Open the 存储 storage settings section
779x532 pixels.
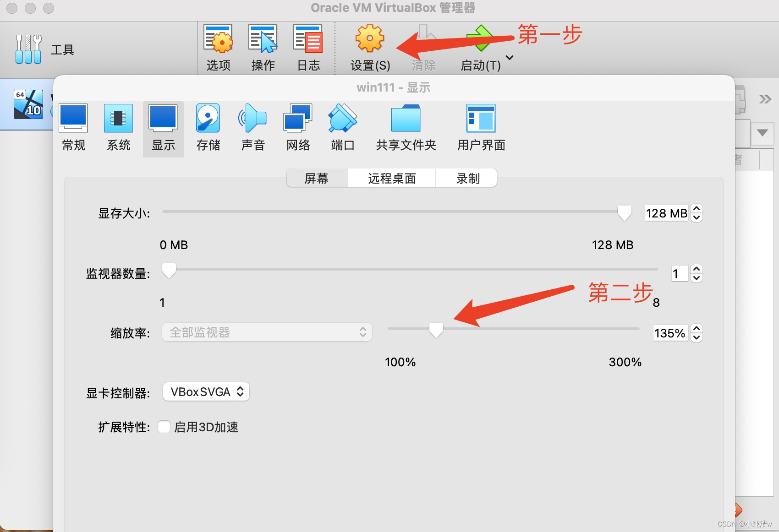click(208, 128)
